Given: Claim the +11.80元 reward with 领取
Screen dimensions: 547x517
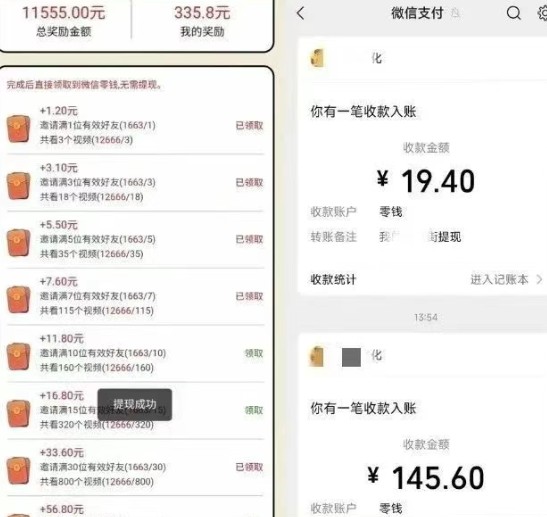Looking at the screenshot, I should (254, 353).
